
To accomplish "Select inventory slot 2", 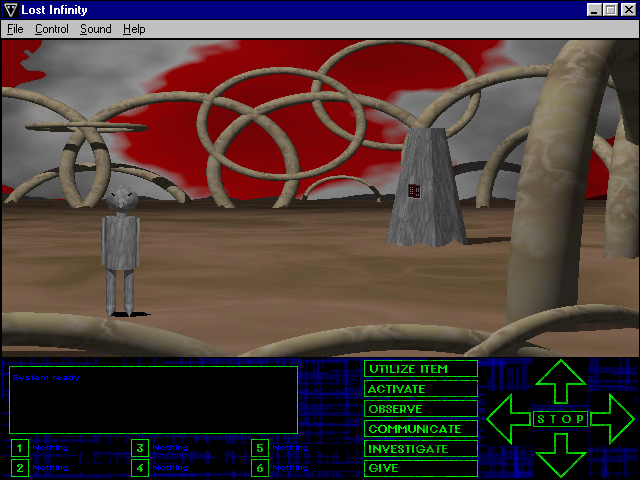I will coord(20,467).
